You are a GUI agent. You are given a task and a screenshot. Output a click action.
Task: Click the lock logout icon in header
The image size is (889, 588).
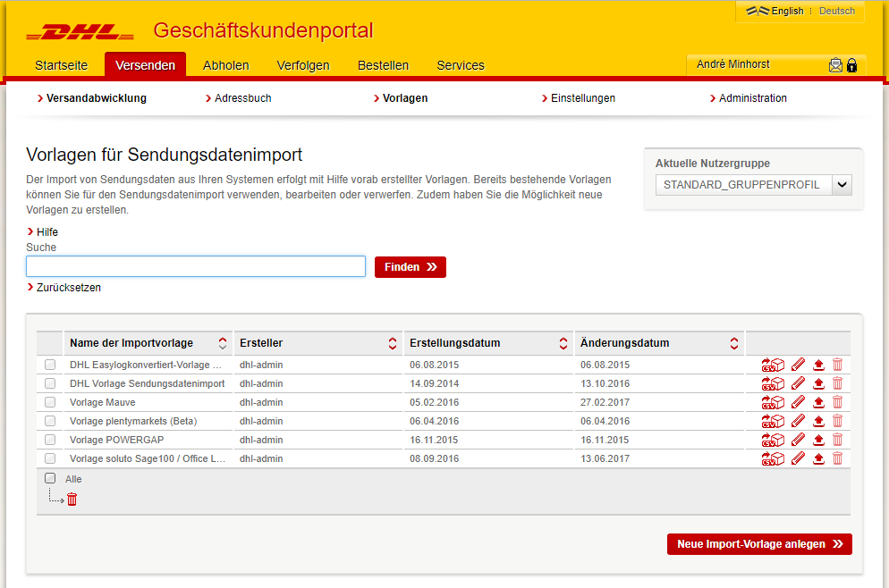851,65
